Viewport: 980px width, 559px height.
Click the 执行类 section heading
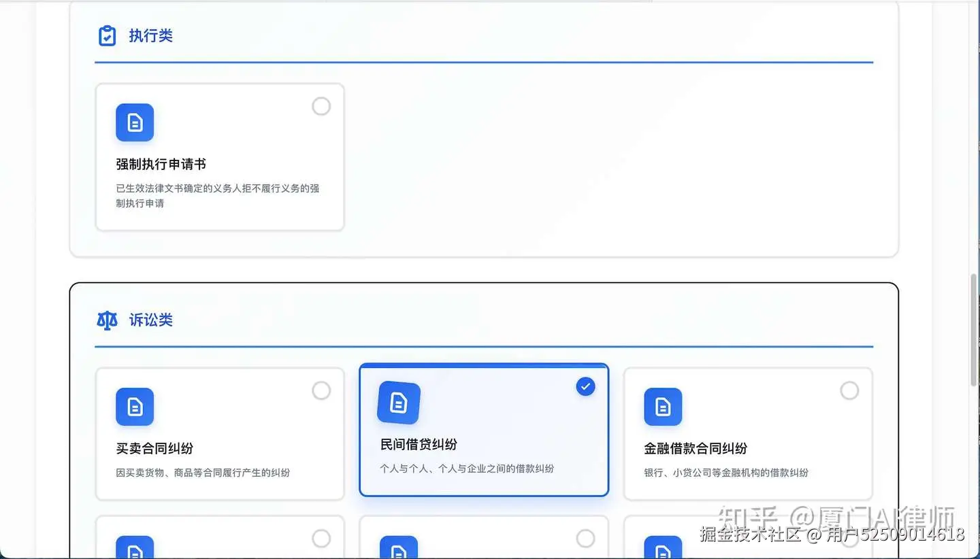150,36
